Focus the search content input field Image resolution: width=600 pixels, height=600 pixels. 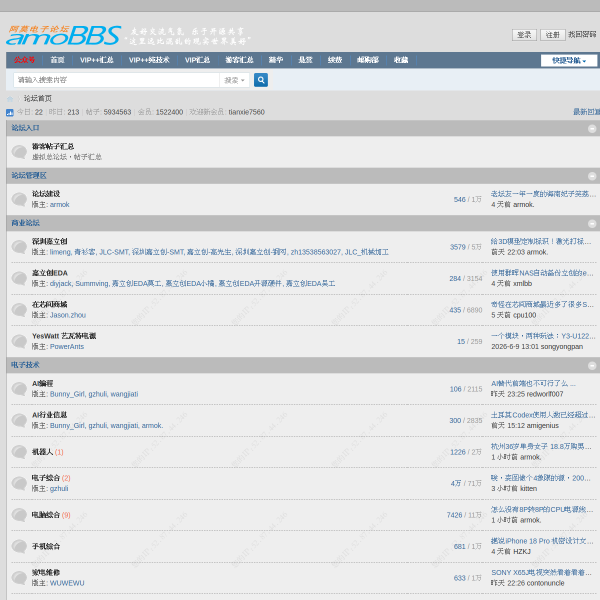click(x=116, y=80)
